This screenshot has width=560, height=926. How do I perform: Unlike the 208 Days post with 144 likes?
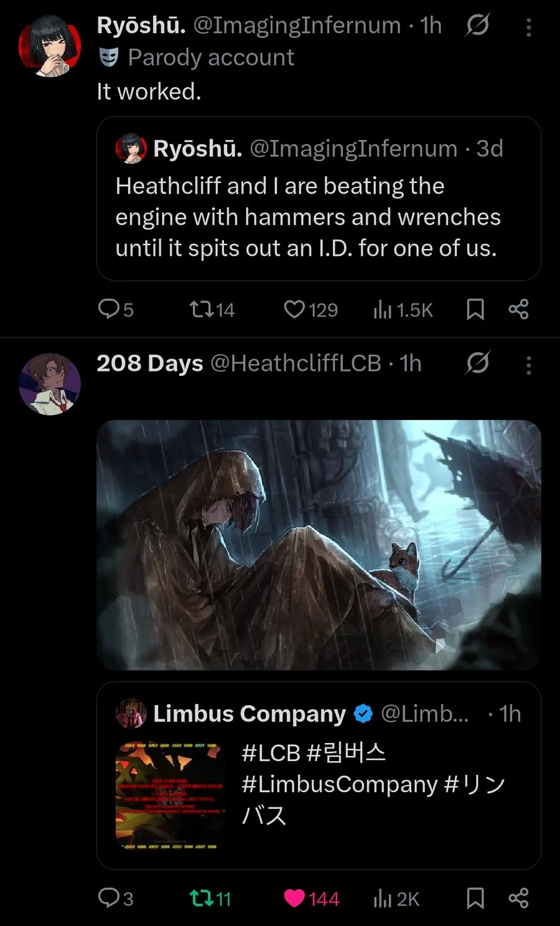(x=311, y=899)
